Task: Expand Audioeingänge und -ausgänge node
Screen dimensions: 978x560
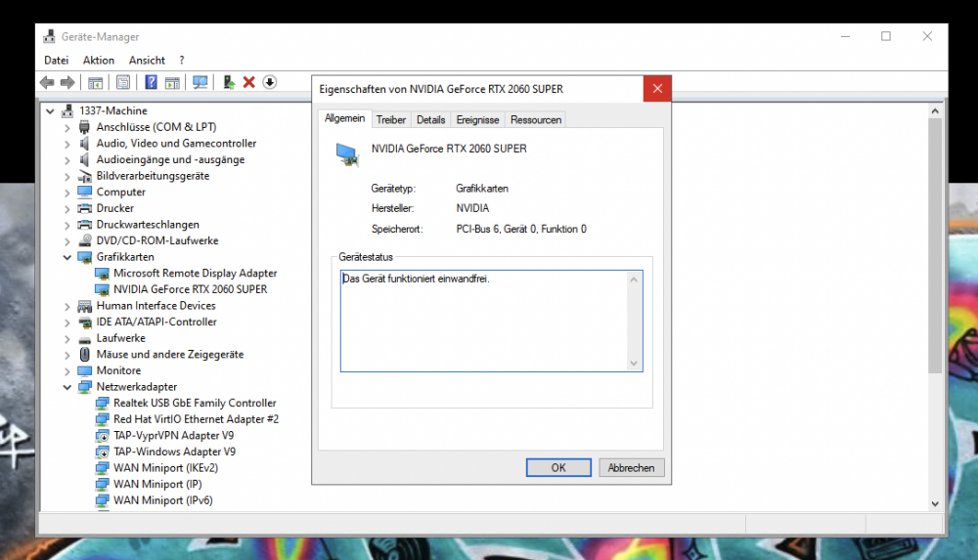Action: [x=67, y=159]
